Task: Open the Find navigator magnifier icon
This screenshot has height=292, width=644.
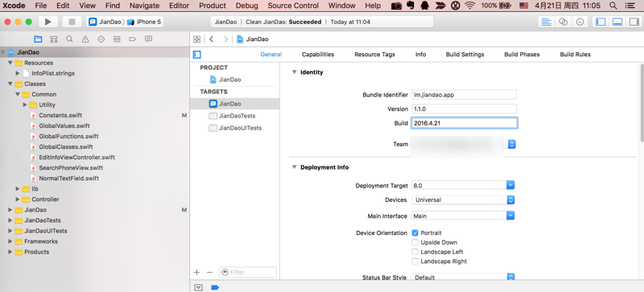Action: (69, 39)
